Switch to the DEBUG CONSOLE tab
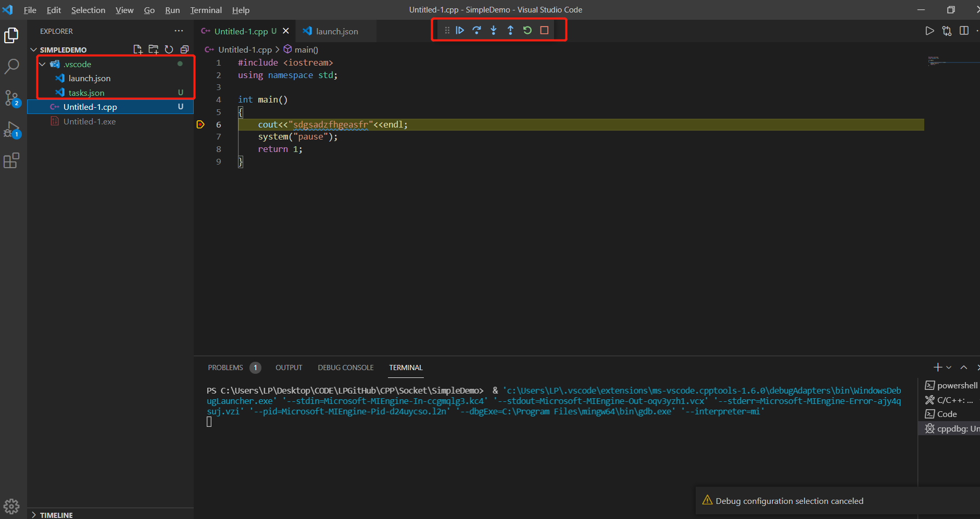This screenshot has height=519, width=980. point(346,368)
